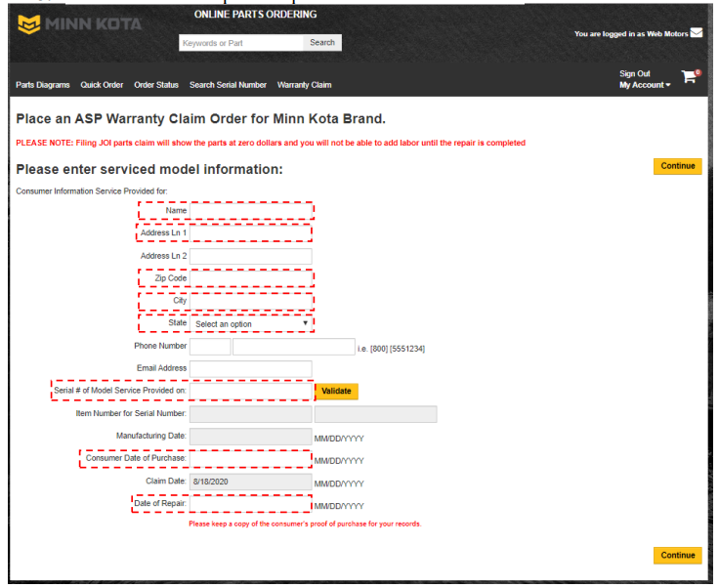Viewport: 719px width, 588px height.
Task: Expand the My Account menu
Action: click(x=645, y=85)
